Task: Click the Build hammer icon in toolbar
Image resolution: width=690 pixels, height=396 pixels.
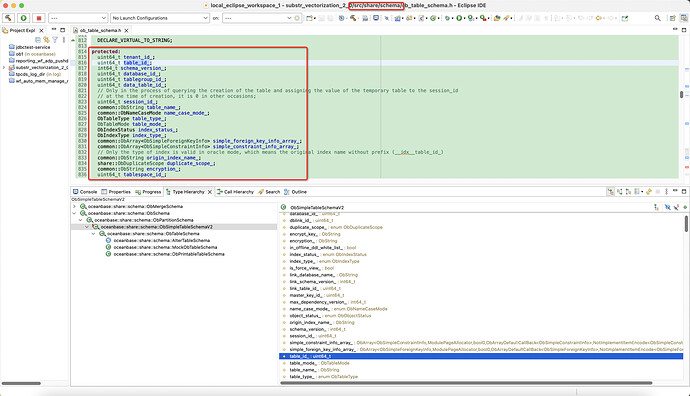Action: coord(8,18)
